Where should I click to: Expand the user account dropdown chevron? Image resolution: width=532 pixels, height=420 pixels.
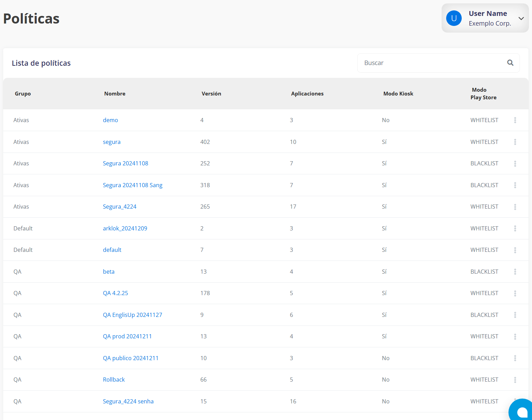[x=521, y=18]
